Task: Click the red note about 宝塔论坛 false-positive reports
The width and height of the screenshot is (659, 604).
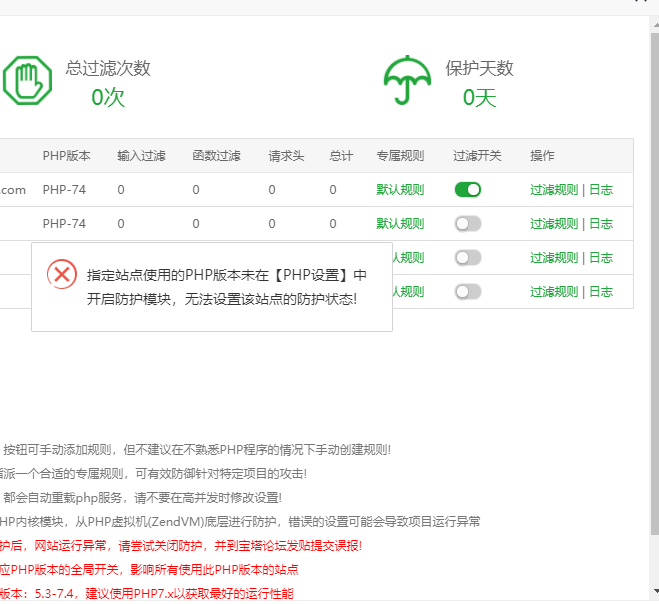Action: coord(181,546)
